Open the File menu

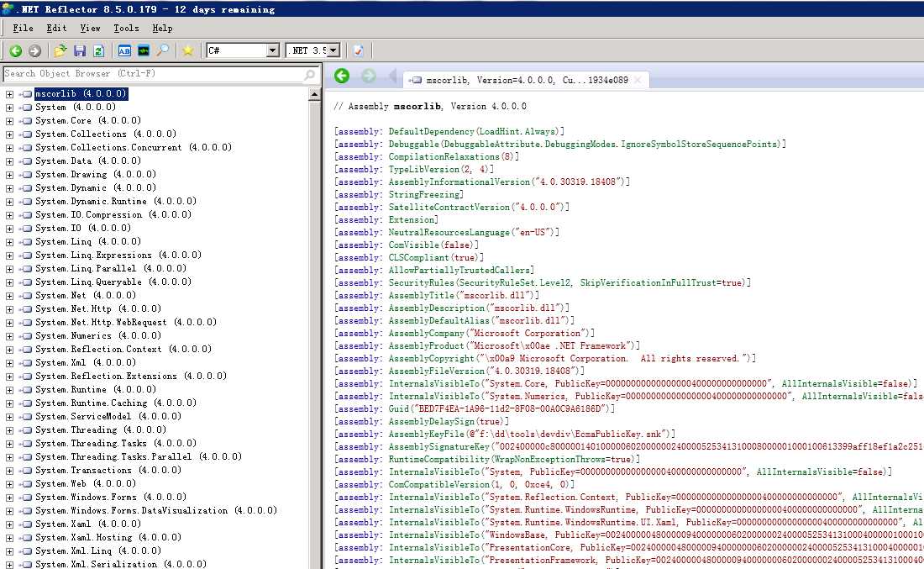pyautogui.click(x=23, y=29)
